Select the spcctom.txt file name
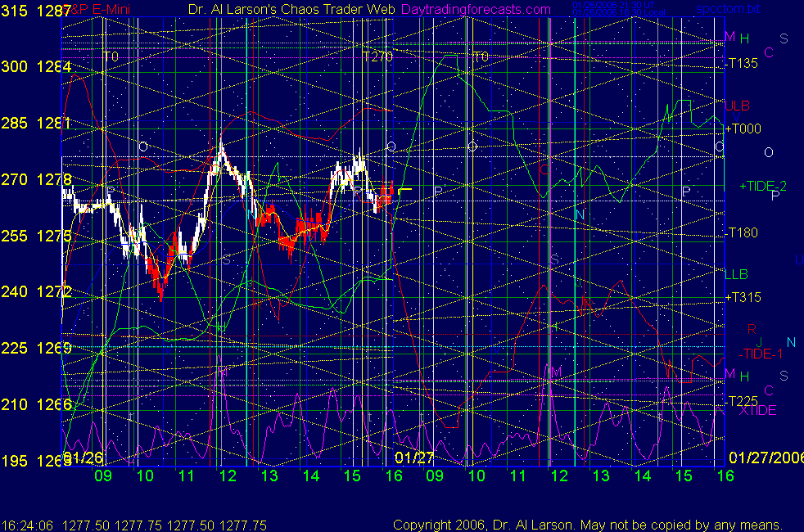 [x=728, y=9]
